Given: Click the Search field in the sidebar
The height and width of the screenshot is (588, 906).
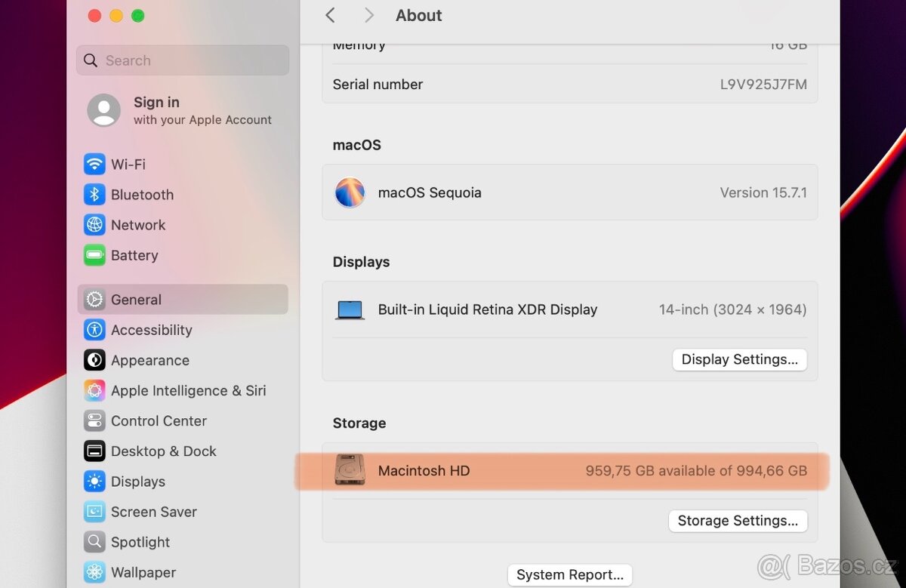Looking at the screenshot, I should pyautogui.click(x=182, y=60).
